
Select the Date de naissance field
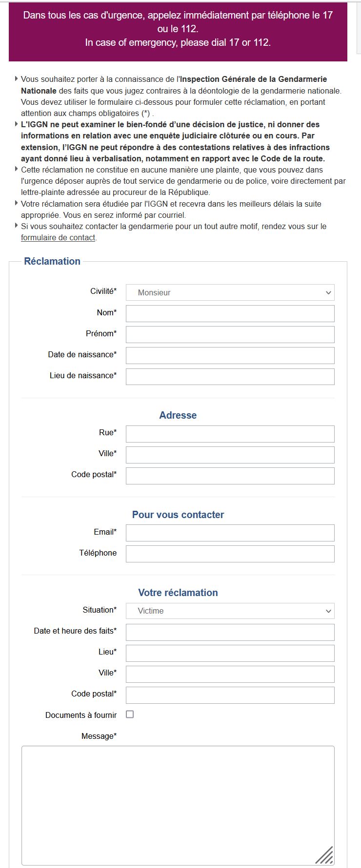tap(230, 355)
